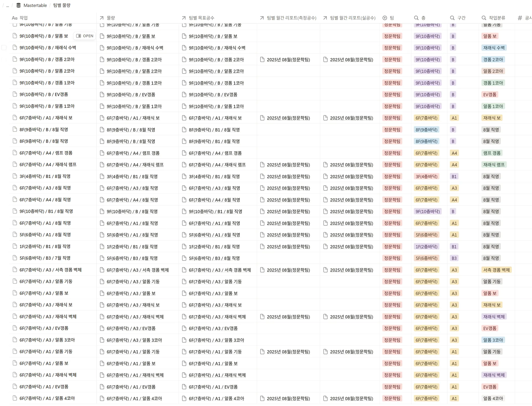
Task: Open the collapsed breadcrumb ellipsis
Action: pos(8,5)
